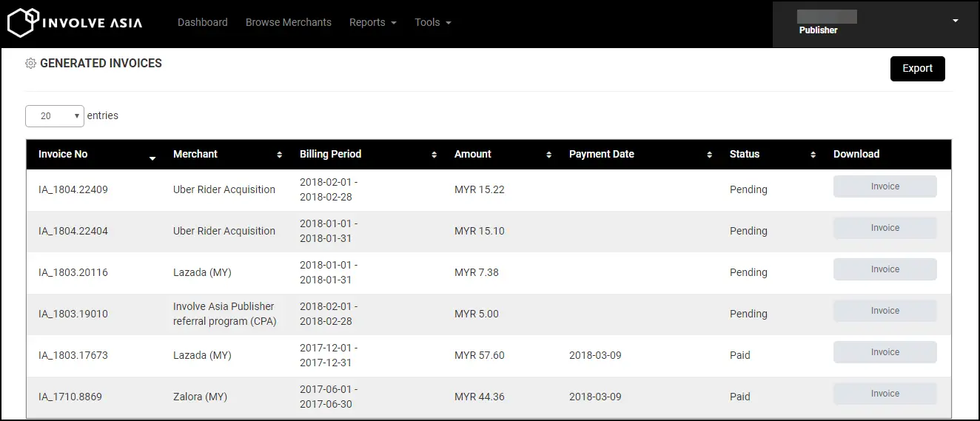Sort table by Amount column
This screenshot has width=980, height=421.
[x=548, y=155]
